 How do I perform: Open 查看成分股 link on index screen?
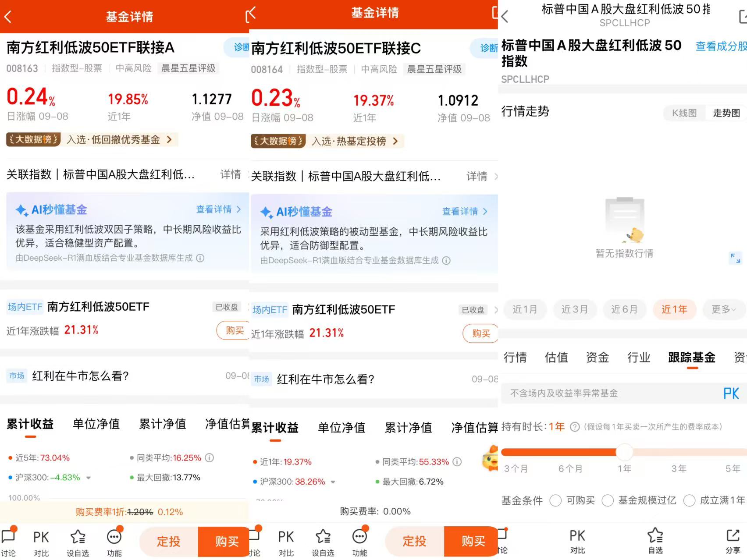[x=721, y=46]
